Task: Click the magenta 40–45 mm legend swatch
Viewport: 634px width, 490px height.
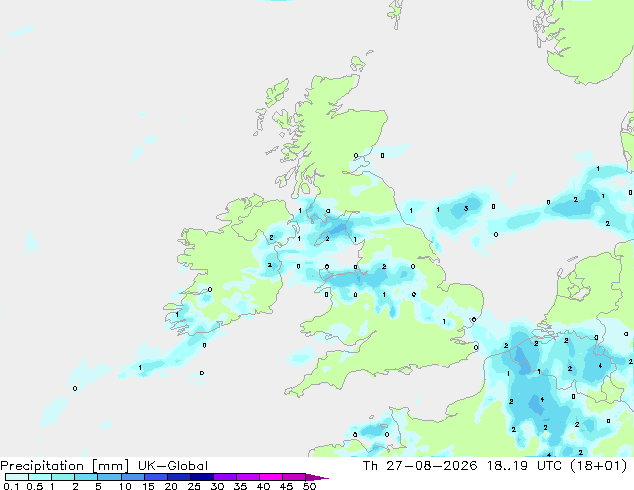Action: tap(271, 477)
